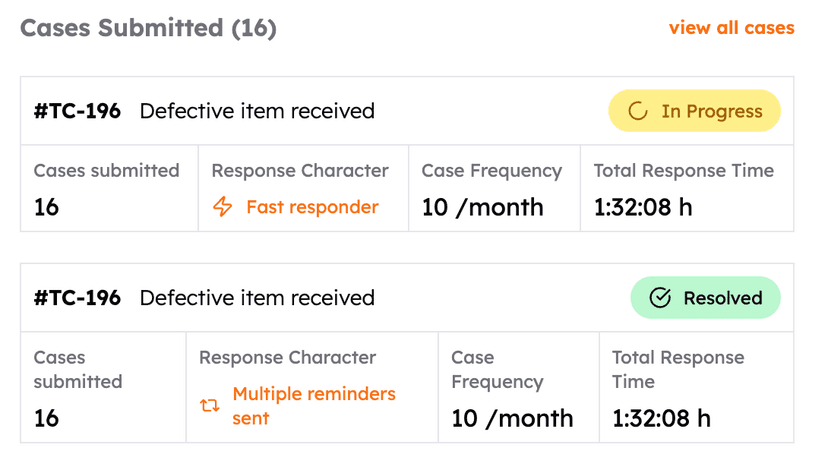Click Cases submitted count in Resolved case
Viewport: 828px width, 466px height.
click(x=46, y=418)
